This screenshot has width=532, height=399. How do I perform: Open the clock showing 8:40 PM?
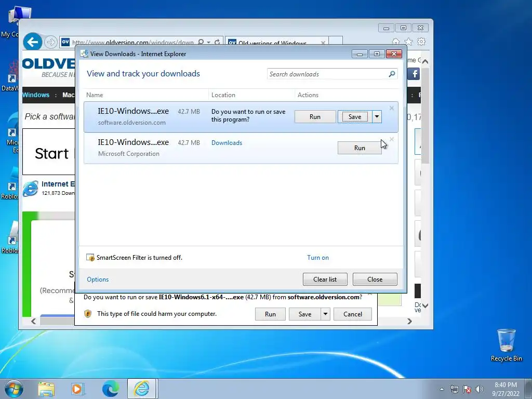coord(506,389)
